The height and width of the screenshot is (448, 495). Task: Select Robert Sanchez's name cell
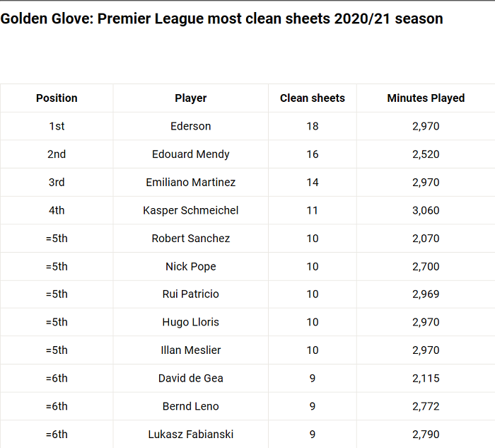pos(191,239)
